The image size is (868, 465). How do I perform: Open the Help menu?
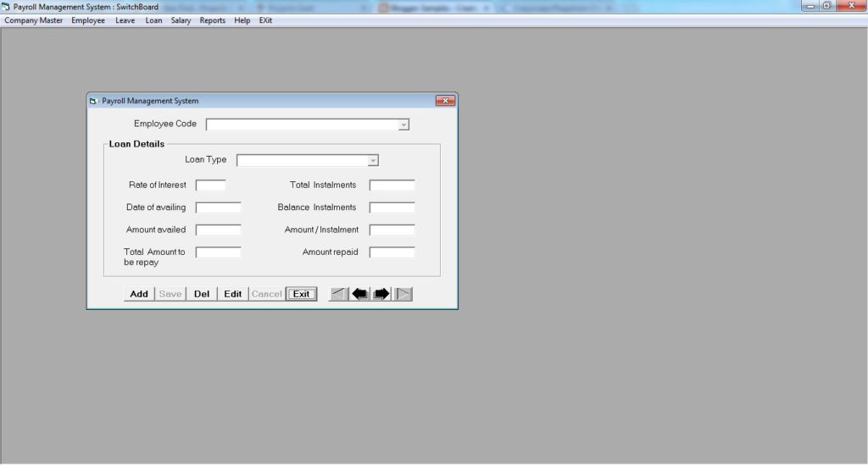[242, 20]
